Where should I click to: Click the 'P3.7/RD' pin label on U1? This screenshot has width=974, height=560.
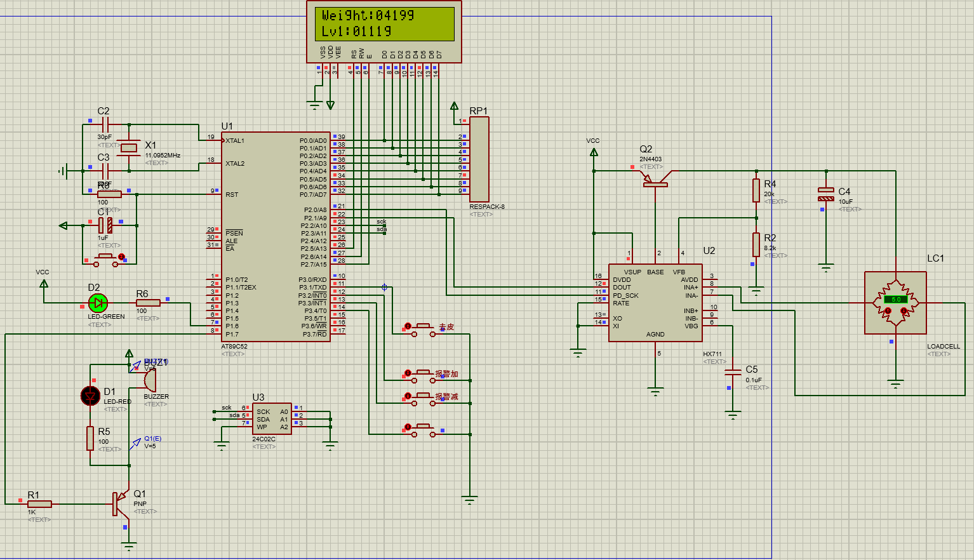(x=314, y=335)
